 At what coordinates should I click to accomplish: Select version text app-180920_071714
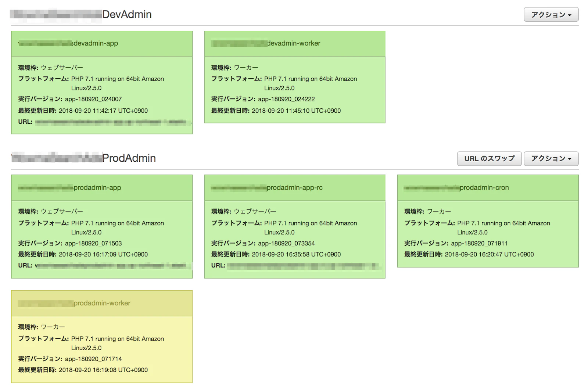93,359
